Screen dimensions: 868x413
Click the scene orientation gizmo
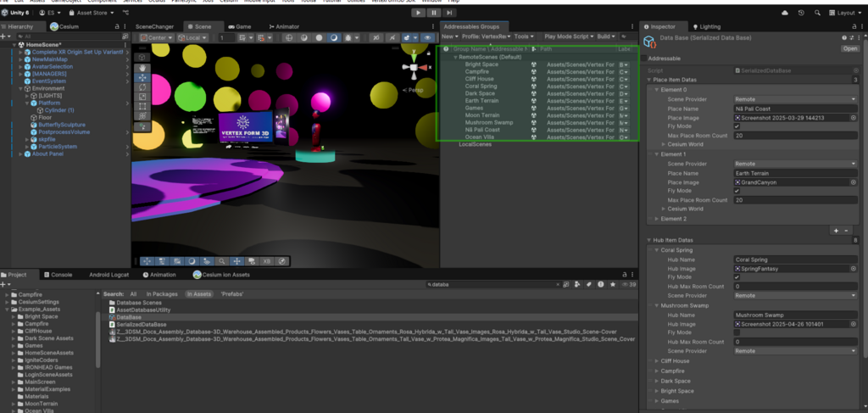point(414,68)
